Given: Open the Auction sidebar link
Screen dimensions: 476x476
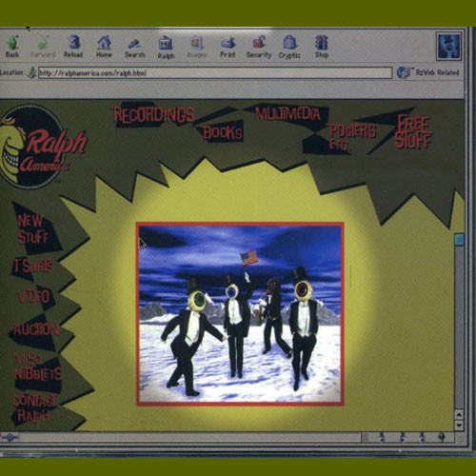Looking at the screenshot, I should (x=36, y=329).
